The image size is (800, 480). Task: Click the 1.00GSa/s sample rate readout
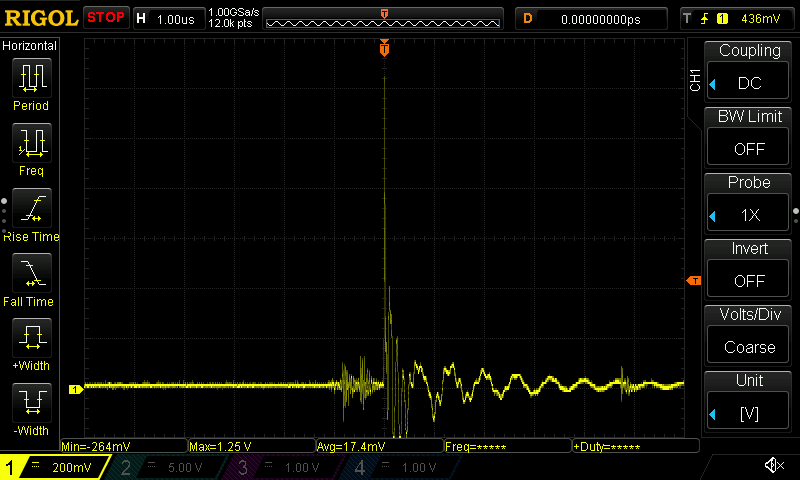click(x=234, y=12)
